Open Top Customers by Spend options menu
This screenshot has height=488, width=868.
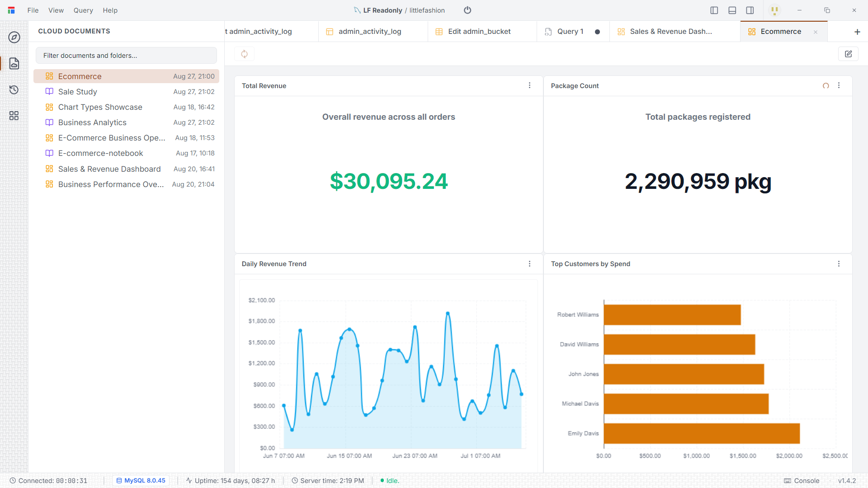pos(839,264)
